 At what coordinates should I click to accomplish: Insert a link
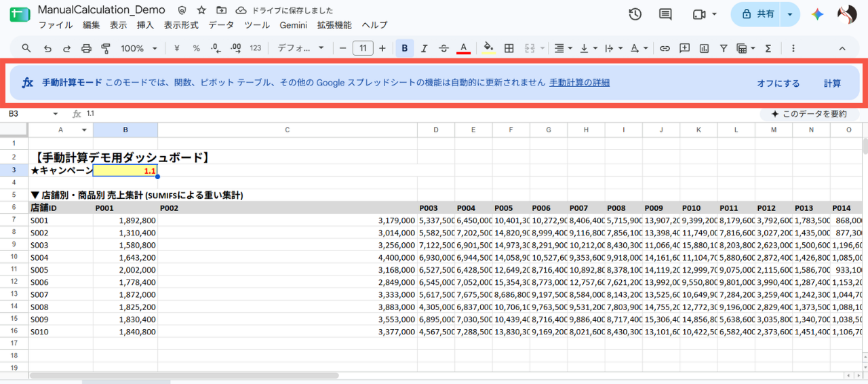tap(665, 48)
